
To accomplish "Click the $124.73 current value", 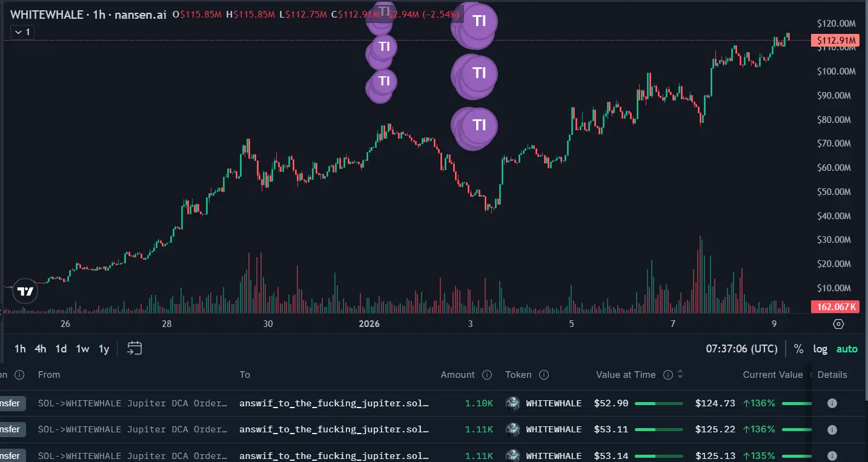I will pos(715,403).
